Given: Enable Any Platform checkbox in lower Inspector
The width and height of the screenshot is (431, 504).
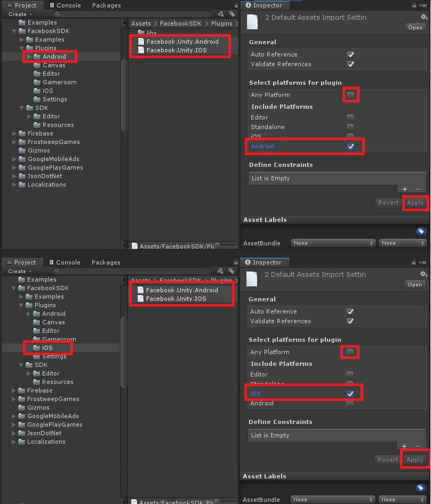Looking at the screenshot, I should click(x=350, y=352).
